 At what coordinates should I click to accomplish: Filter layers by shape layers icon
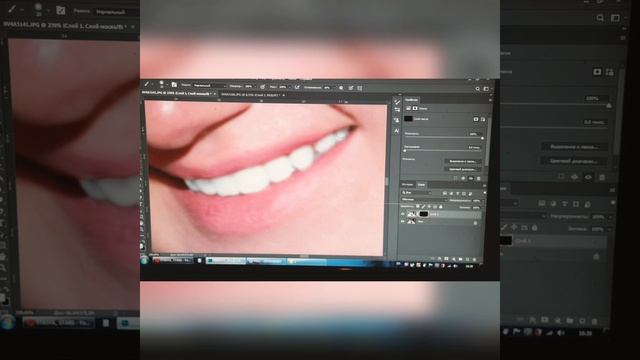tap(464, 193)
